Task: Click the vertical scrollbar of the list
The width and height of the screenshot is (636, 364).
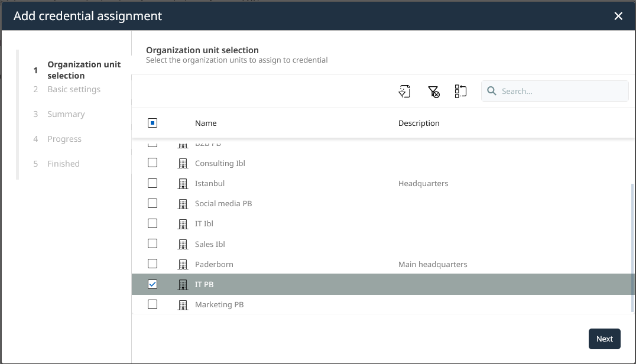Action: coord(633,248)
